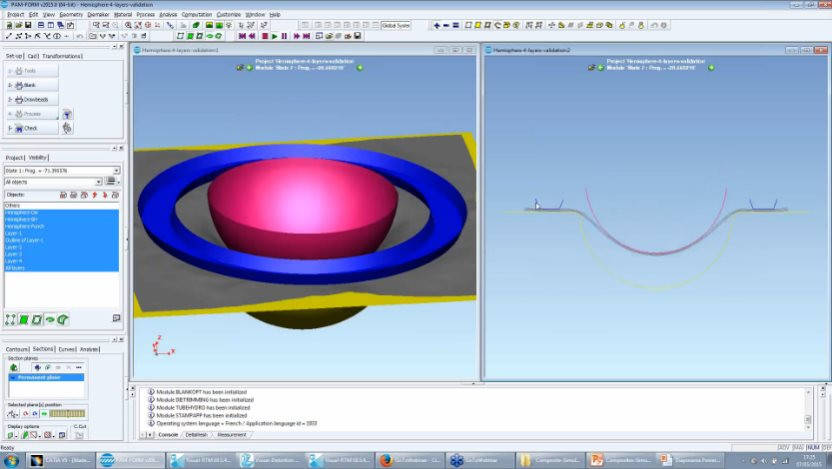Open the Global System dropdown in the top toolbar
This screenshot has width=832, height=469.
(x=396, y=25)
